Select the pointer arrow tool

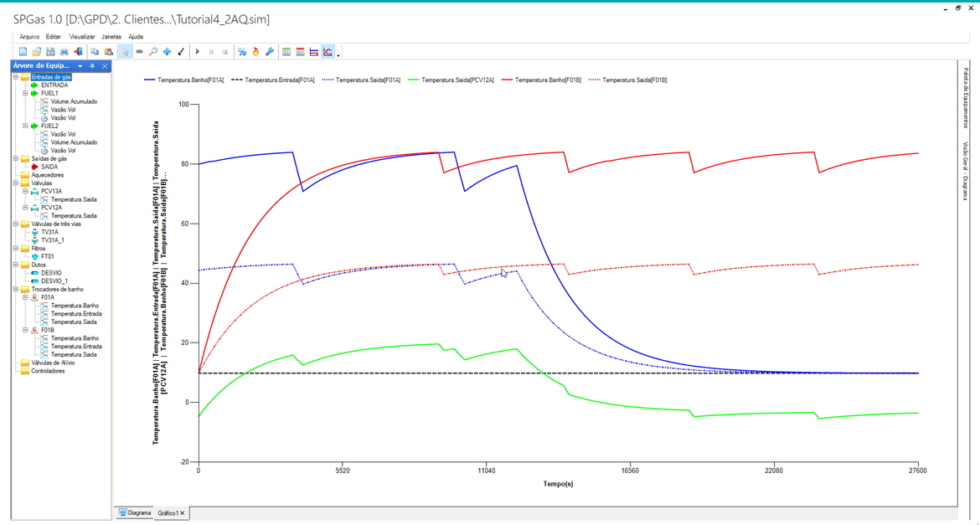pyautogui.click(x=126, y=52)
